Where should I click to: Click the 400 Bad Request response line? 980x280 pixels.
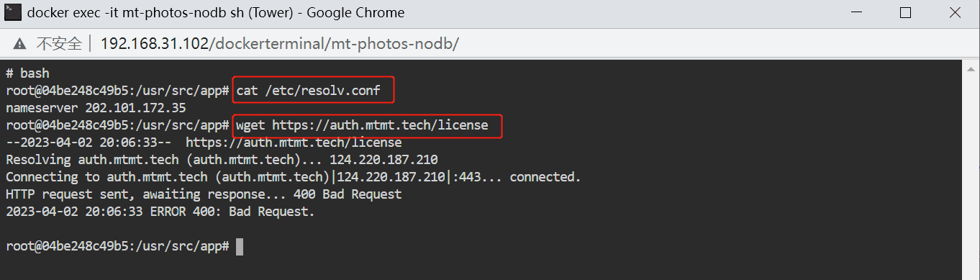[x=204, y=194]
